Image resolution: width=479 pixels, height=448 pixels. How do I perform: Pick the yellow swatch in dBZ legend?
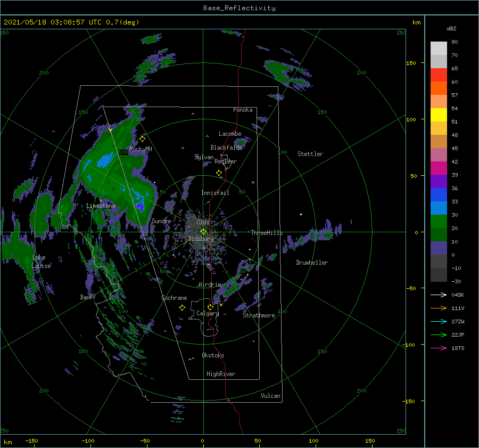439,115
